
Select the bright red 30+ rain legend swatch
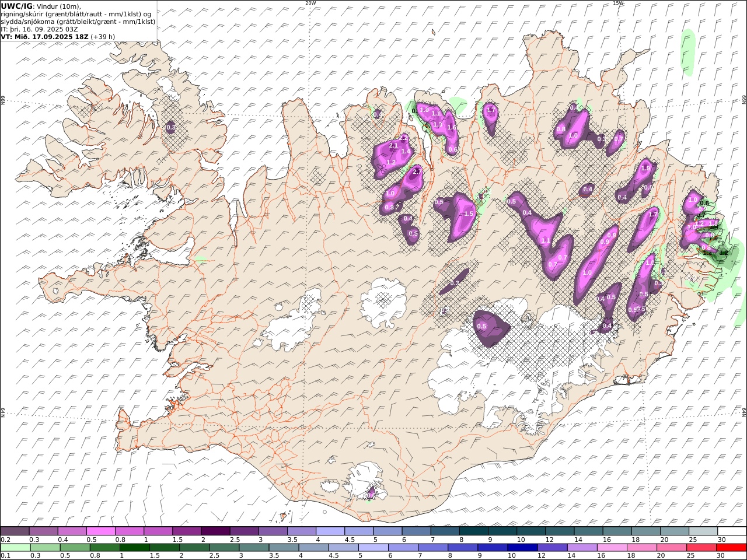pyautogui.click(x=732, y=548)
